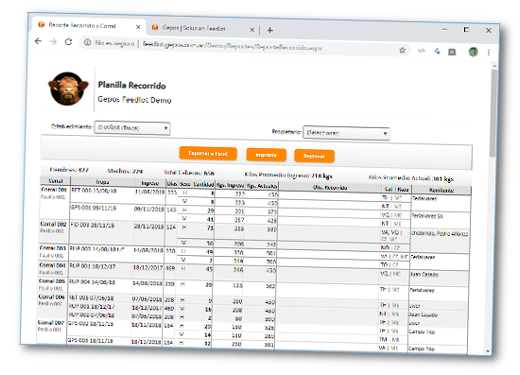Click the user profile avatar in the toolbar
Screen dimensions: 520x375
point(473,52)
